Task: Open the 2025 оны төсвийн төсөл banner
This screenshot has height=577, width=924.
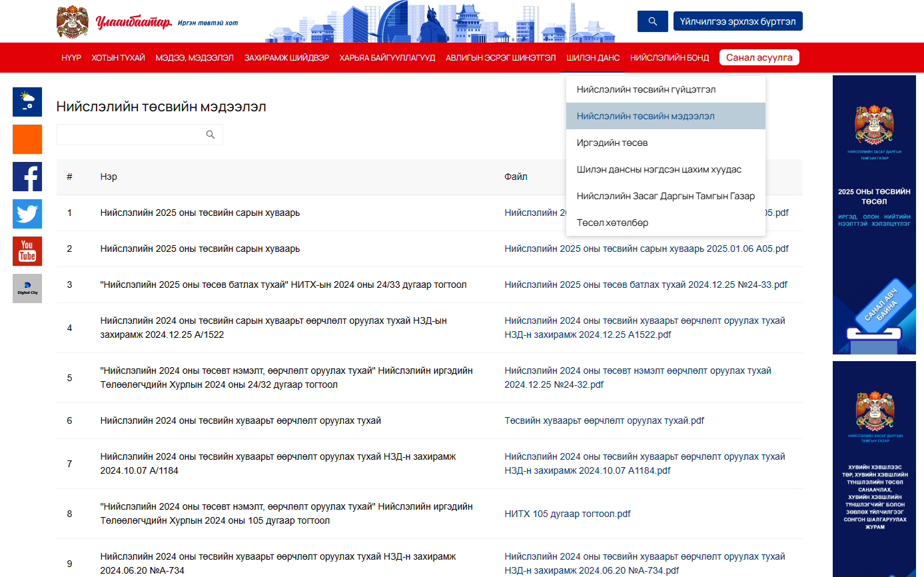Action: click(874, 215)
